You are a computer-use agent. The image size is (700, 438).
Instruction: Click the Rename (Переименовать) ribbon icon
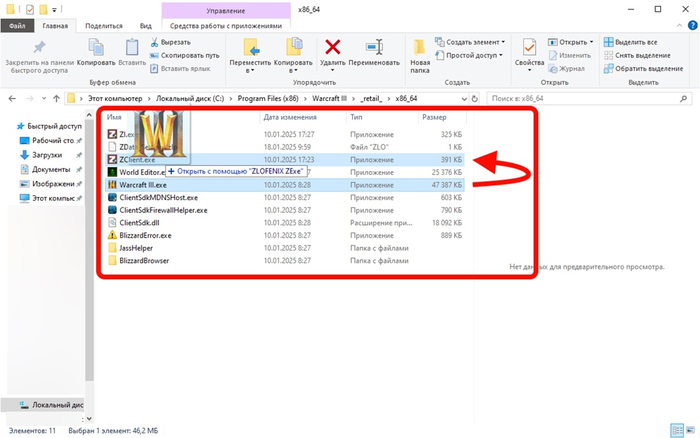click(x=374, y=47)
